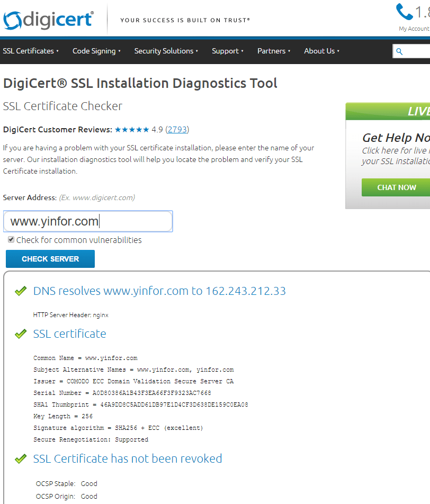
Task: Click checkmark next to certificate not revoked
Action: tap(21, 459)
